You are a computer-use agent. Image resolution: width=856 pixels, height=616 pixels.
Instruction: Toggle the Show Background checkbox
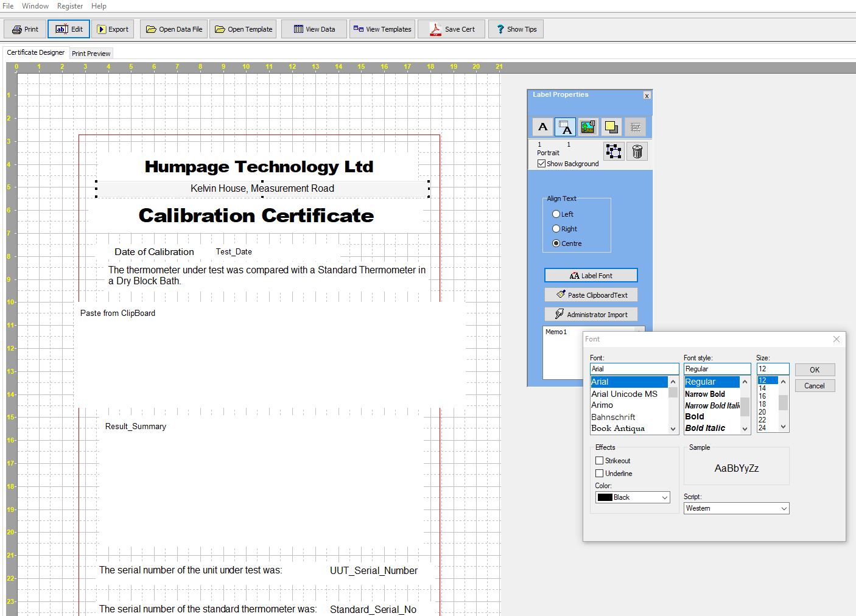(x=541, y=164)
